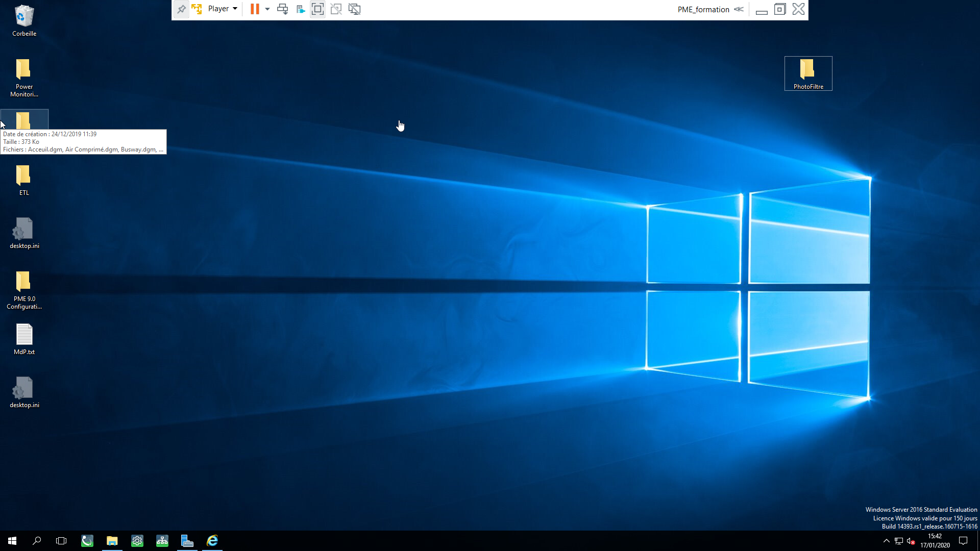Show hidden system tray icons chevron
Screen dimensions: 980x551
coord(886,541)
